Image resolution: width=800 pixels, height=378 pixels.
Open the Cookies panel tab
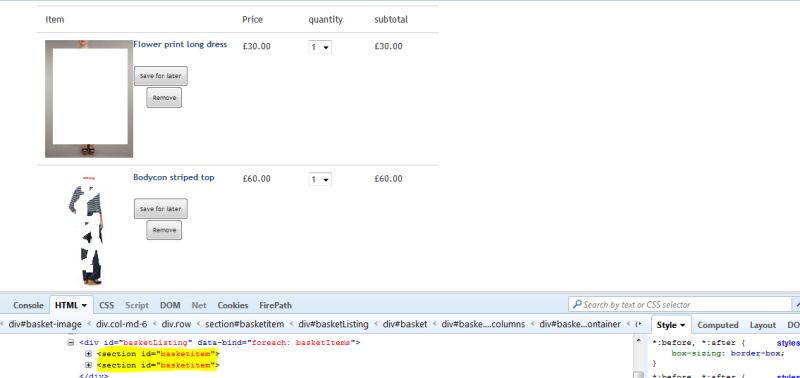(x=233, y=305)
